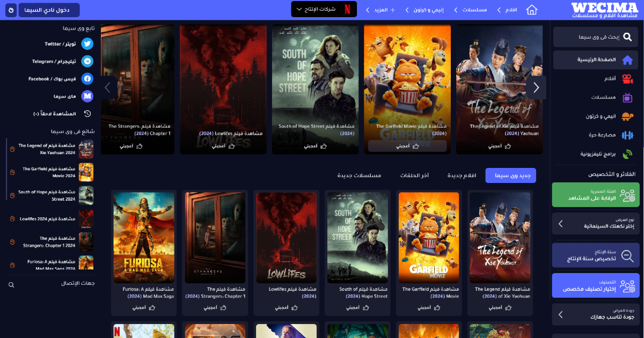This screenshot has height=338, width=644.
Task: Open التصنيف custom category filter
Action: coord(596,285)
